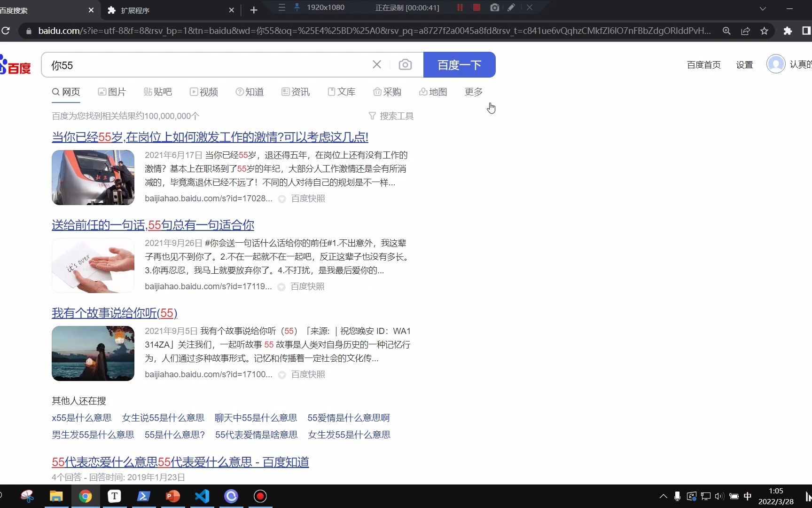View site information via the lock icon
The image size is (812, 508).
(x=29, y=31)
